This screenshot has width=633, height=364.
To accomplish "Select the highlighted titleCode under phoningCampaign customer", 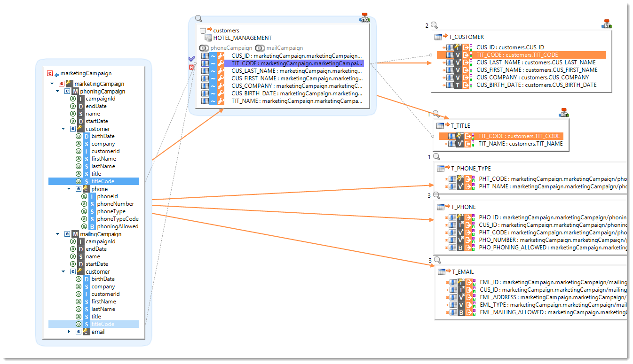I will (94, 181).
